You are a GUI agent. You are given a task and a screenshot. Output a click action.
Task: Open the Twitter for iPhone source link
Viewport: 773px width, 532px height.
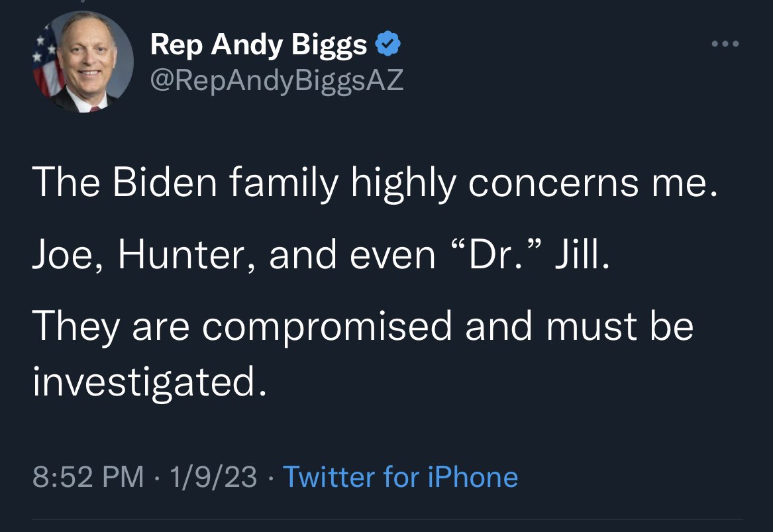click(x=400, y=477)
